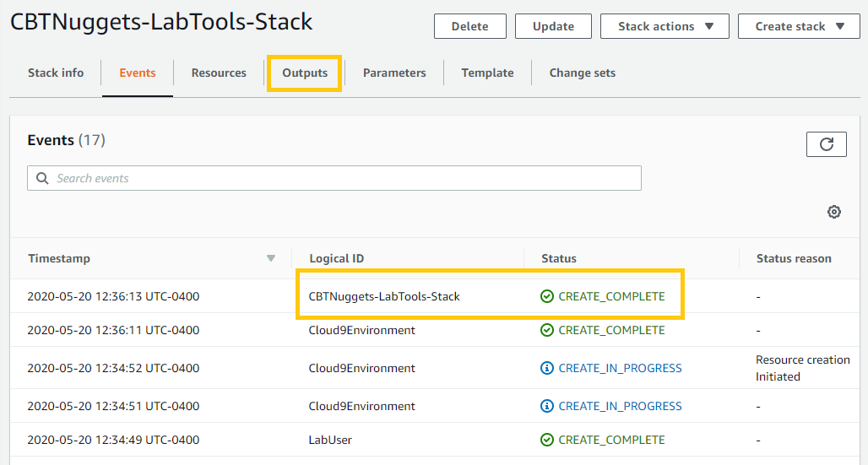Click the Logical ID column header

[x=337, y=258]
